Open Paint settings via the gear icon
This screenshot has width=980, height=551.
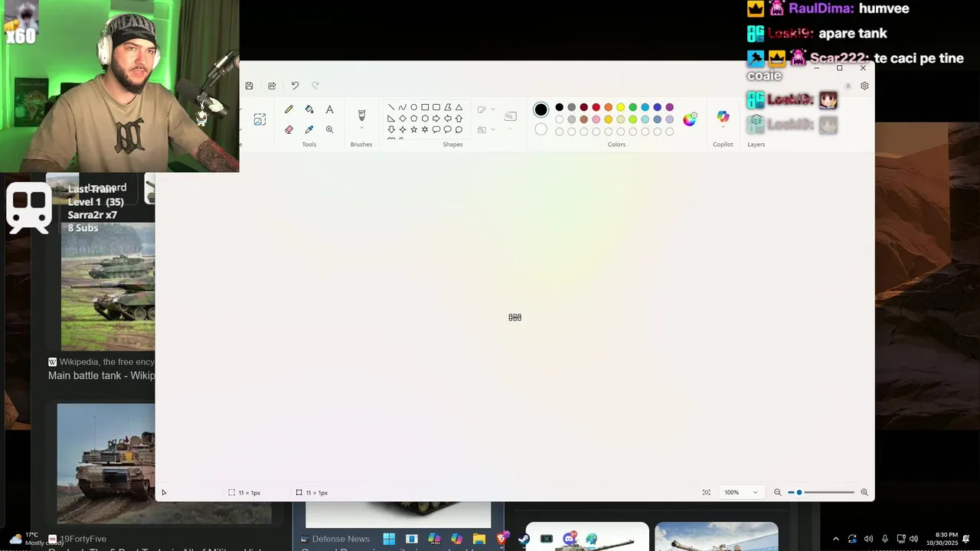click(864, 86)
